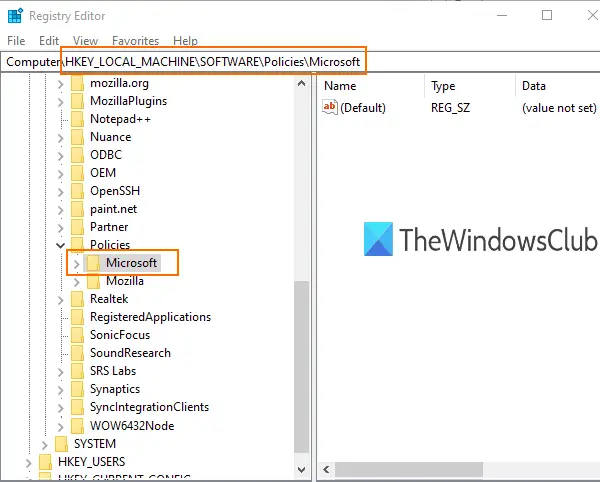600x482 pixels.
Task: Select the RegisteredApplications folder icon
Action: click(77, 317)
